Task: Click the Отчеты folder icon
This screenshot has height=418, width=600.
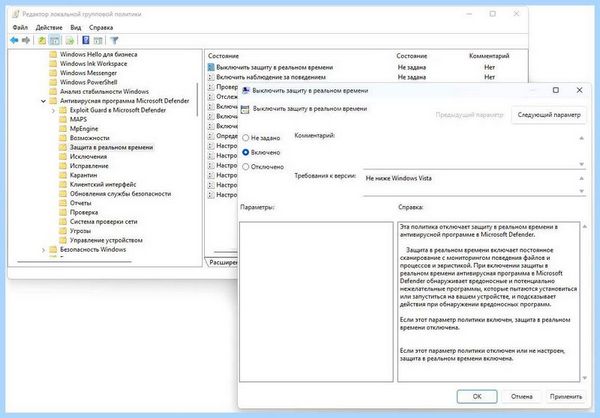Action: point(63,203)
